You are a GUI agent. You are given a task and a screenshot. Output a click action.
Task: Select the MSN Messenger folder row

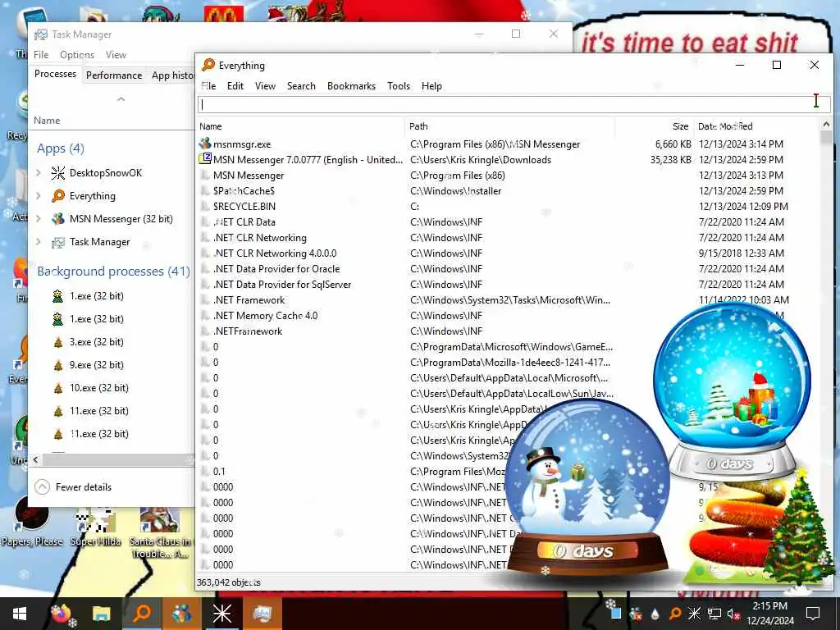pyautogui.click(x=508, y=176)
